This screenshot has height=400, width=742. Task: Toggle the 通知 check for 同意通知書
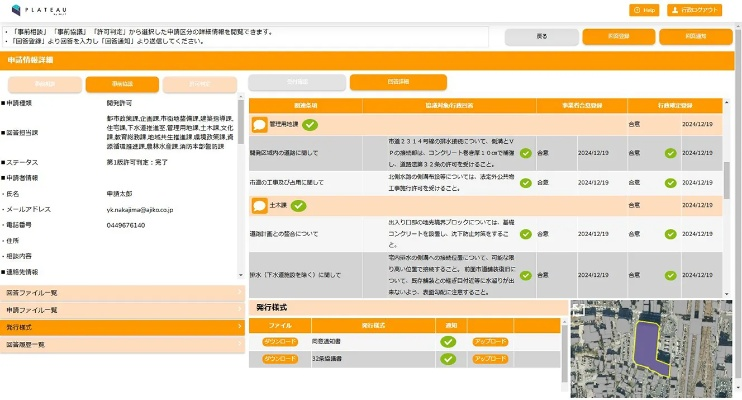tap(448, 341)
